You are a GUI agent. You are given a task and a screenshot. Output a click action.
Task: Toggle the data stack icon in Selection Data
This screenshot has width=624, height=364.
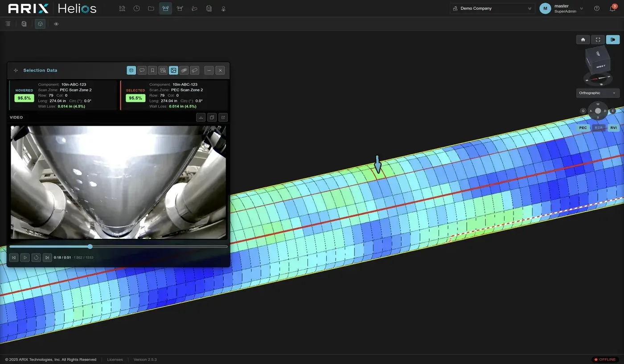point(131,70)
